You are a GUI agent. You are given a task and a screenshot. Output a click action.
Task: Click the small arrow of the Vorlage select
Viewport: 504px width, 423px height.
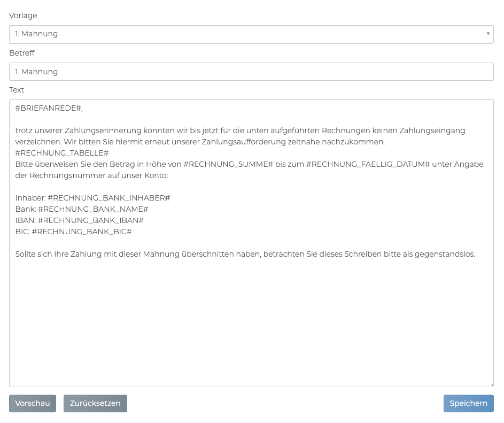[487, 34]
